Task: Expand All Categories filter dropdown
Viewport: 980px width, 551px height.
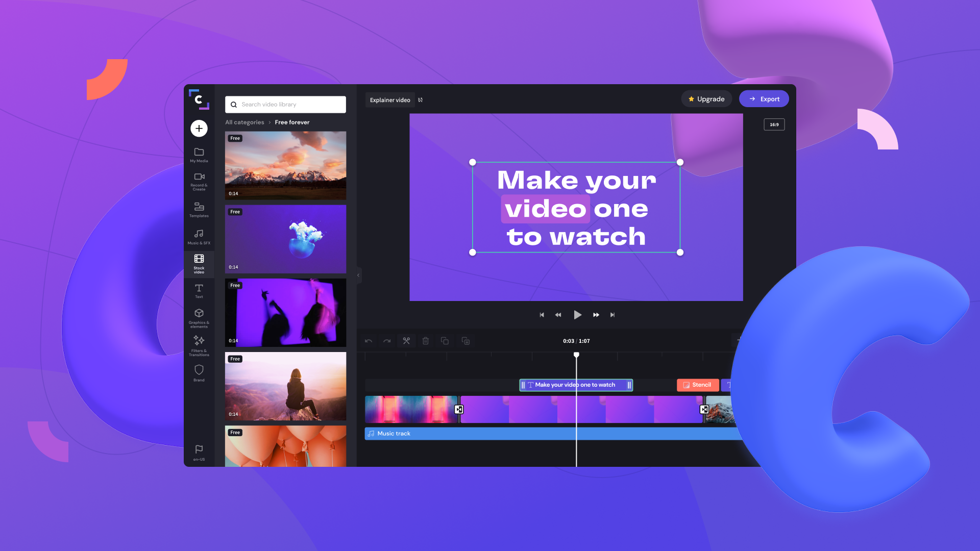Action: click(x=244, y=122)
